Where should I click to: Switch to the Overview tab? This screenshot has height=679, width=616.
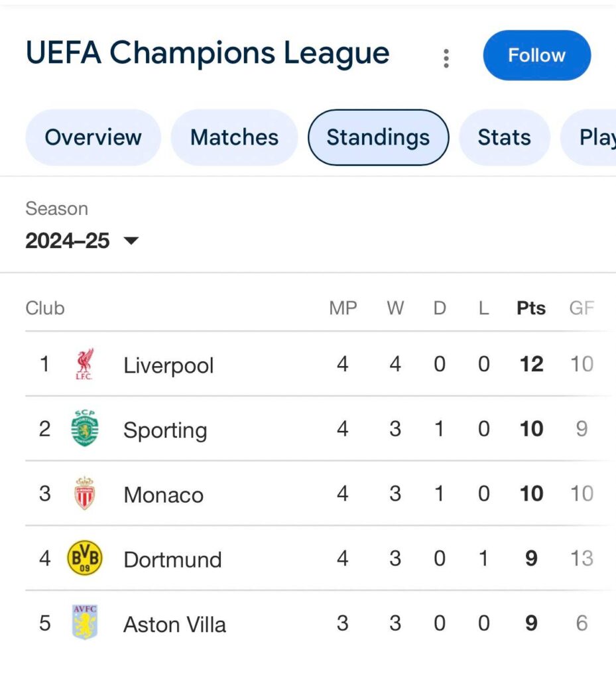93,137
